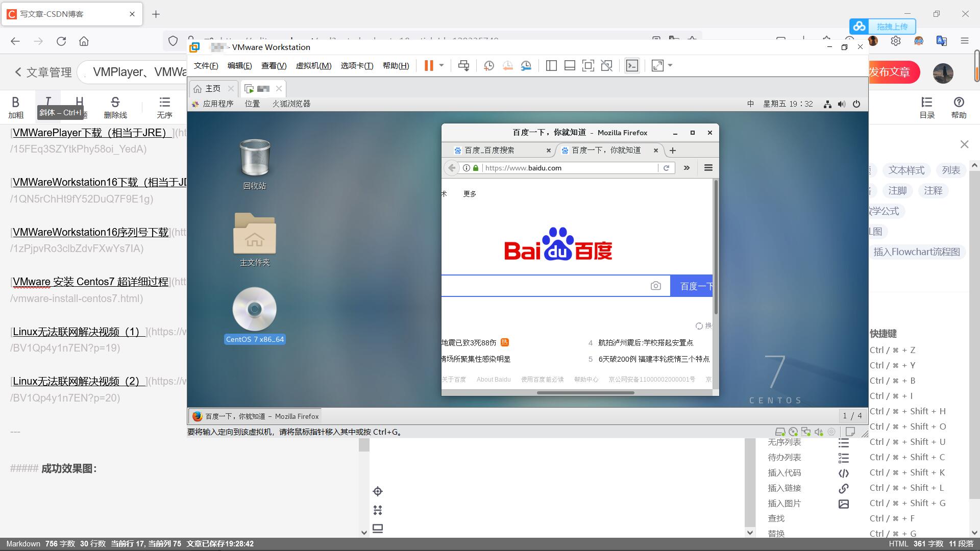
Task: Open the 位置 menu in CentOS panel
Action: (x=252, y=104)
